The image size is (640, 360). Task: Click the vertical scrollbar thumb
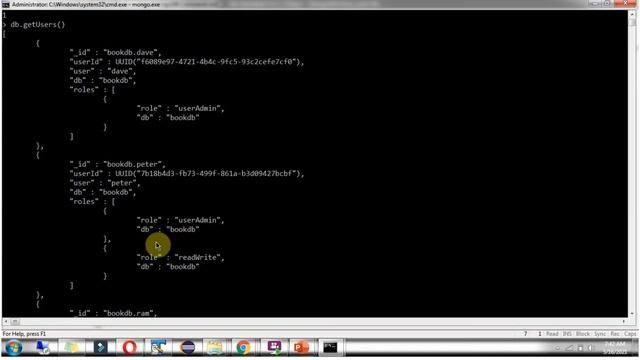(x=632, y=22)
